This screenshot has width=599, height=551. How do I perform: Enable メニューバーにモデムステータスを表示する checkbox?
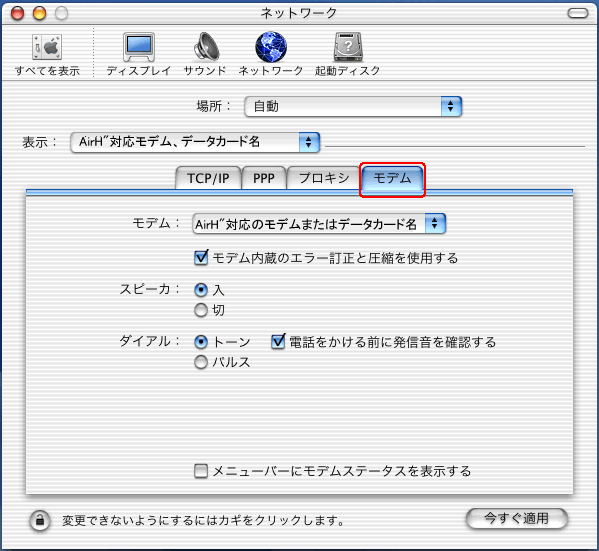(201, 471)
